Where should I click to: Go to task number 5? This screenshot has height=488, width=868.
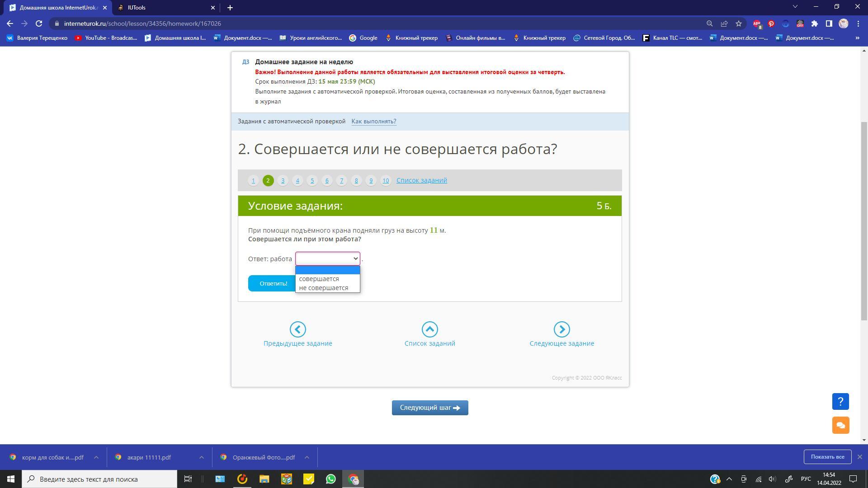click(x=312, y=180)
